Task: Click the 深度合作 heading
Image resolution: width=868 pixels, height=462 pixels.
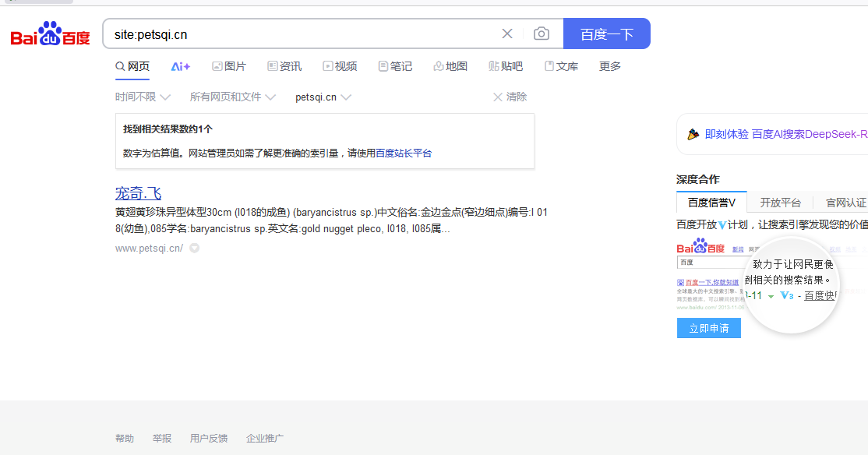Action: [x=698, y=179]
